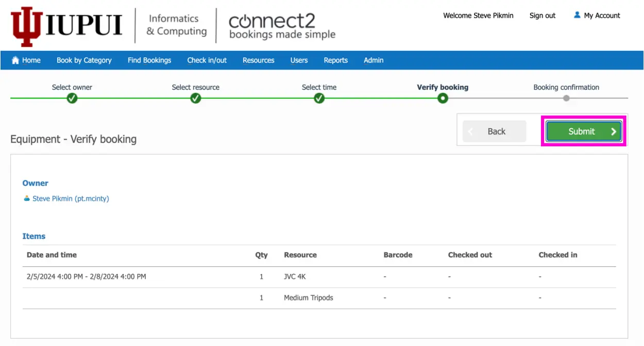
Task: Open the Check in/out menu
Action: coord(207,60)
